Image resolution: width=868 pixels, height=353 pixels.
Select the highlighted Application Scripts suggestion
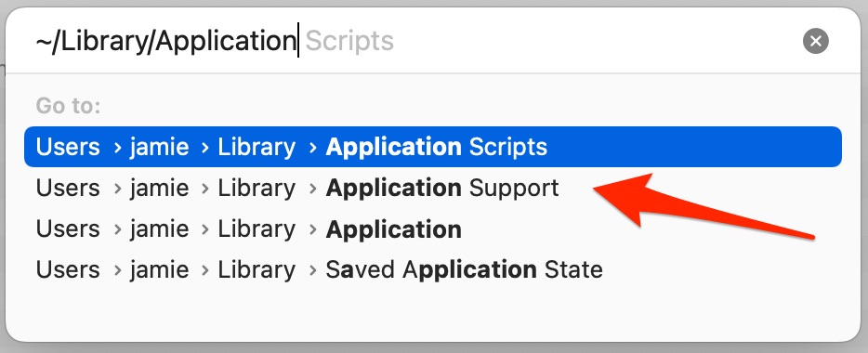click(x=433, y=147)
